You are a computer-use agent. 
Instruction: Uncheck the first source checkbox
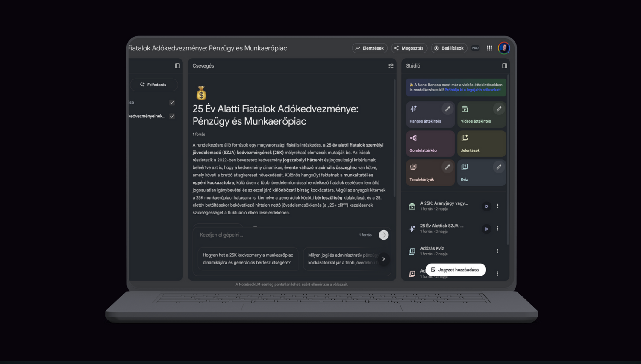(x=172, y=103)
